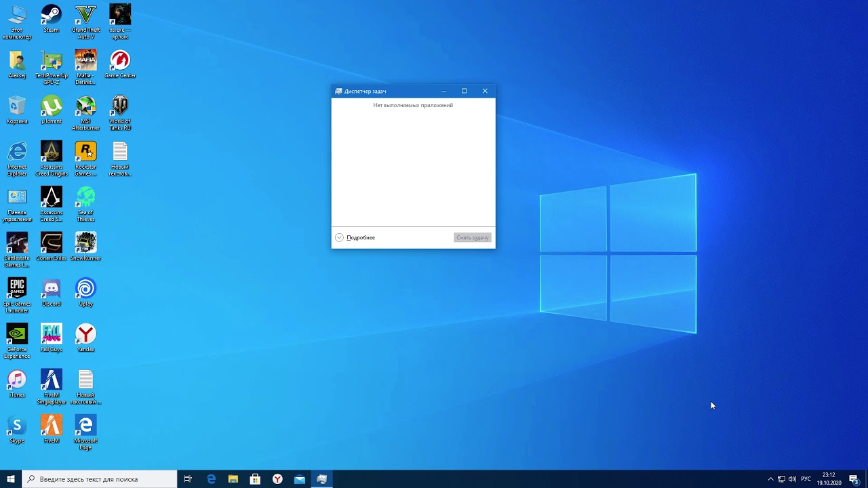Screen dimensions: 868x488
Task: Select the Microsoft Edge desktop shortcut
Action: tap(85, 431)
